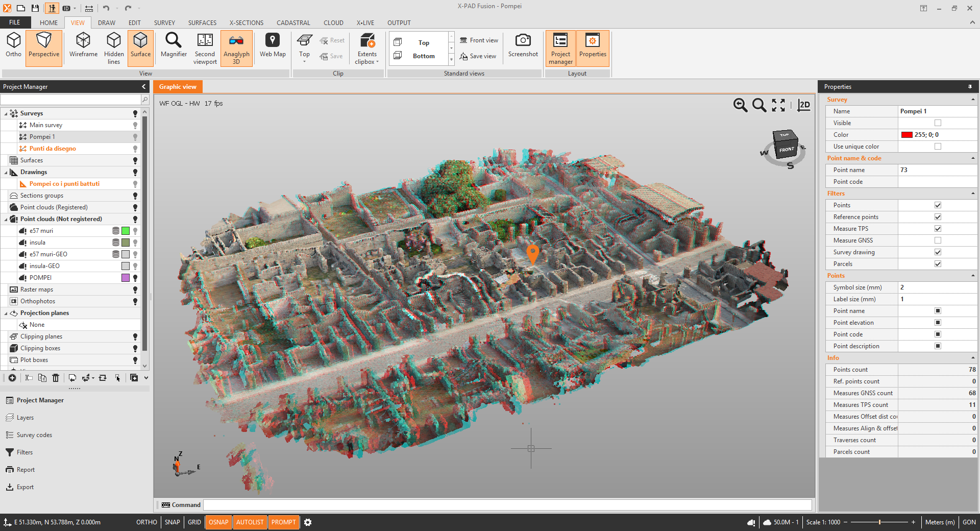This screenshot has height=531, width=980.
Task: Open the Magnifier tool
Action: click(174, 46)
